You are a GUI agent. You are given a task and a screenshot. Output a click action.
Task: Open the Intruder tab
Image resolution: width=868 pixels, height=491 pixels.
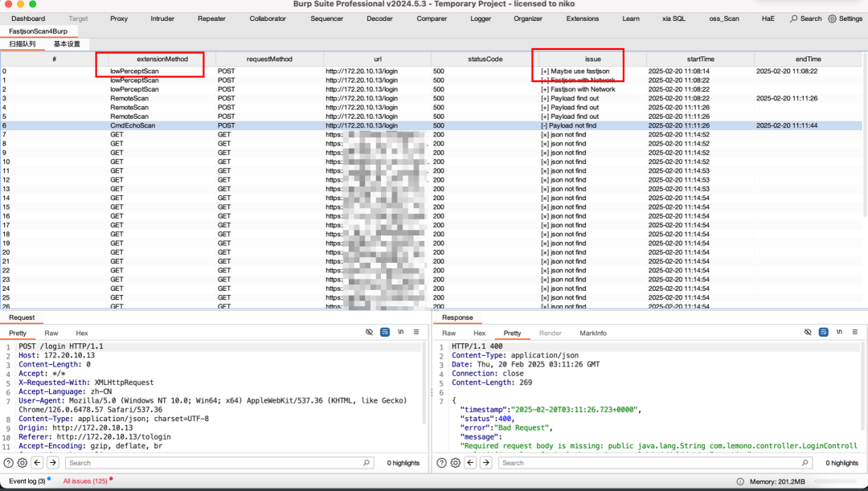coord(162,18)
